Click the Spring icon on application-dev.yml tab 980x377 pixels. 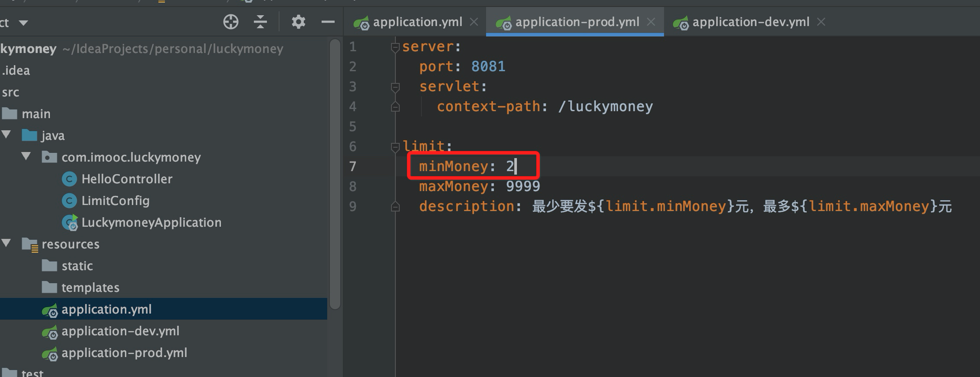pos(681,23)
